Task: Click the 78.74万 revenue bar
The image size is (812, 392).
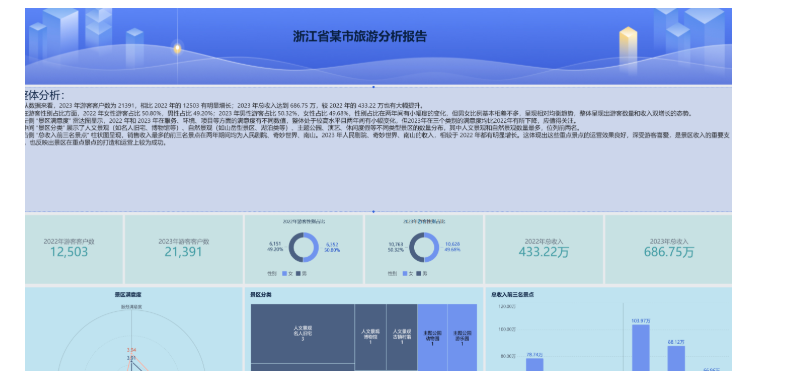Action: (534, 365)
